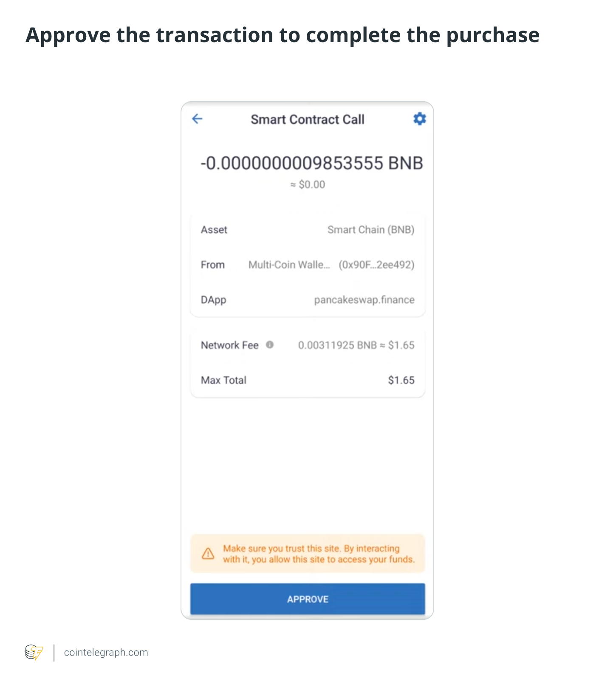Click the Smart Chain (BNB) asset value
616x687 pixels.
point(370,230)
